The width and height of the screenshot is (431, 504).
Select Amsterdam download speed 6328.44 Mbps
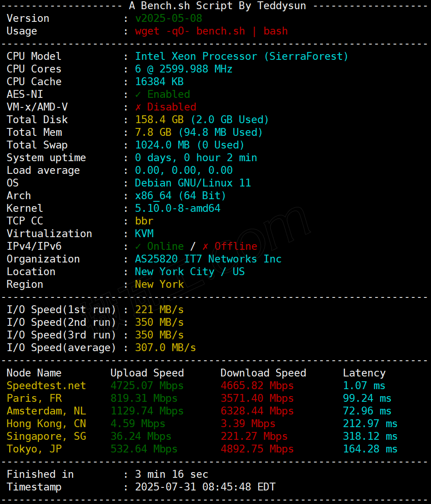[257, 411]
